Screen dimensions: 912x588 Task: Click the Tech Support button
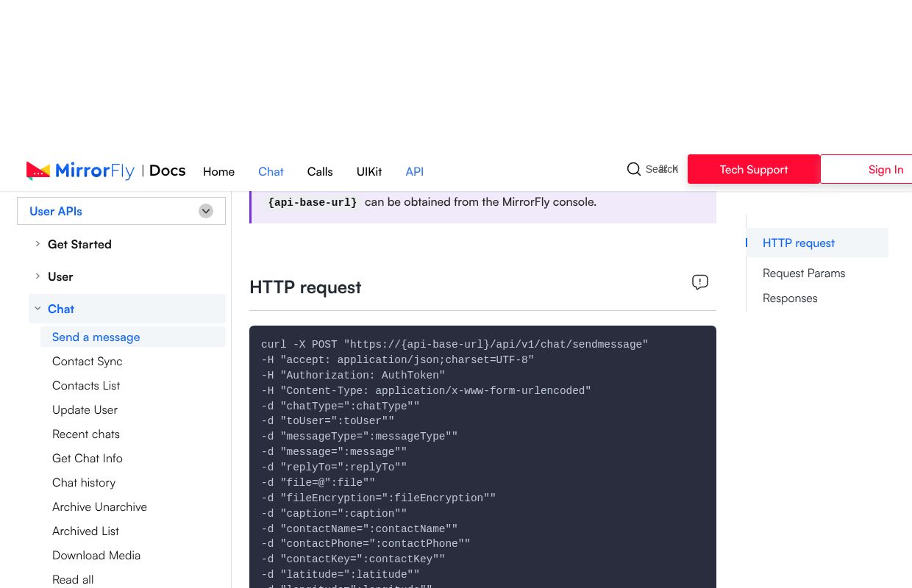[x=754, y=169]
